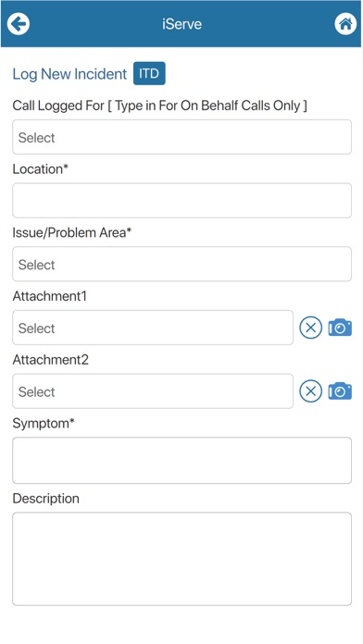Focus the Symptom text box
The height and width of the screenshot is (644, 363).
(x=181, y=461)
